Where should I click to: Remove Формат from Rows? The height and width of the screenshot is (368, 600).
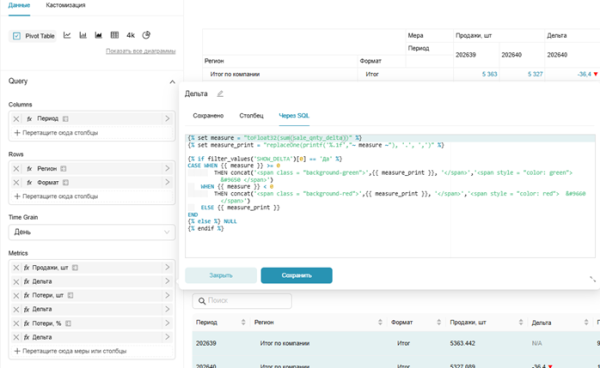tap(16, 182)
